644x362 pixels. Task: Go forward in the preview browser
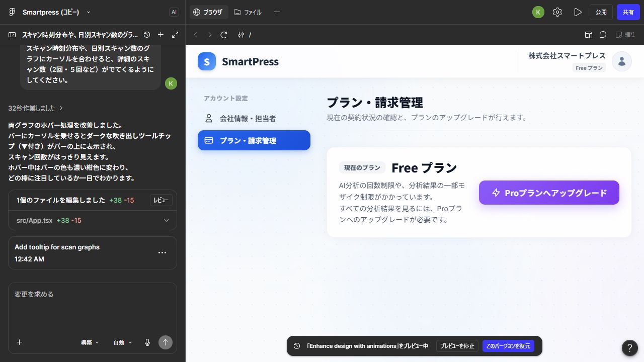tap(210, 35)
